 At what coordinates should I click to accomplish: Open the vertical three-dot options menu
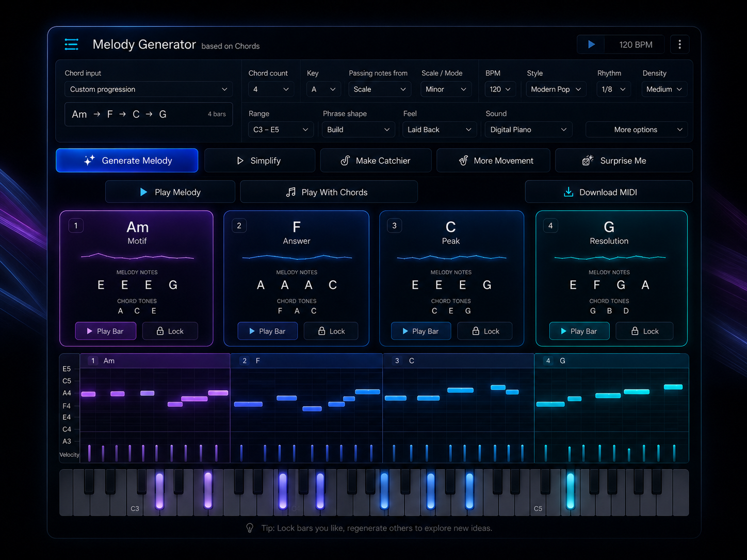tap(679, 44)
